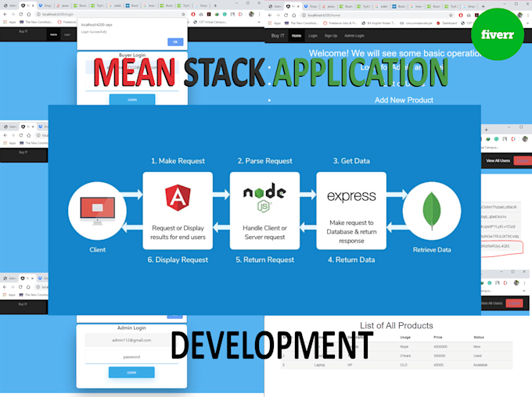This screenshot has width=532, height=397.
Task: Click MongoDB leaf icon in the diagram
Action: (x=432, y=210)
